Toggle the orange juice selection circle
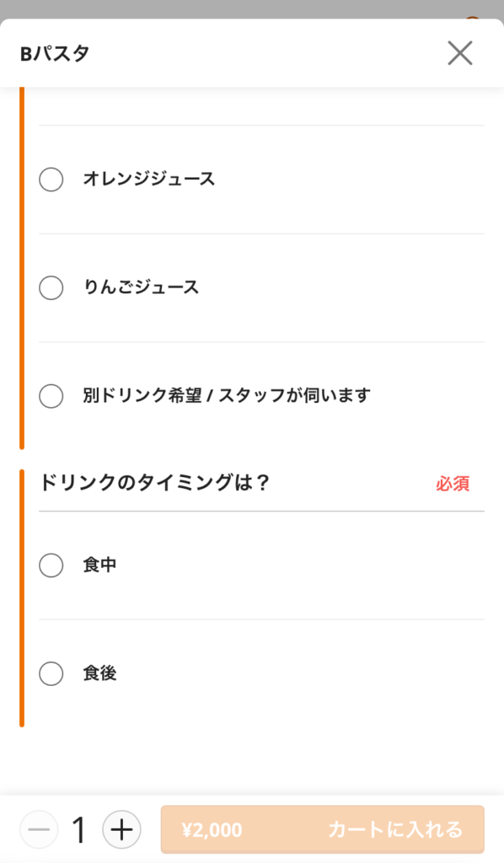This screenshot has height=863, width=504. 51,179
